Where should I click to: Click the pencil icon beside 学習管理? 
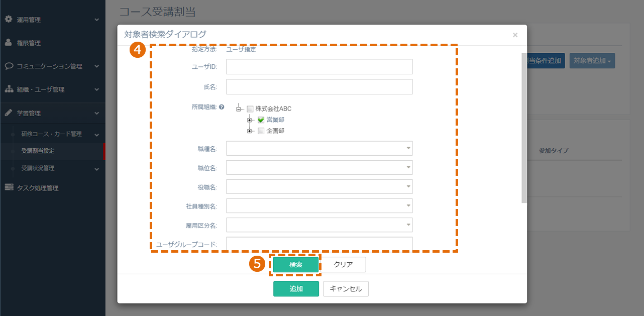(x=9, y=113)
